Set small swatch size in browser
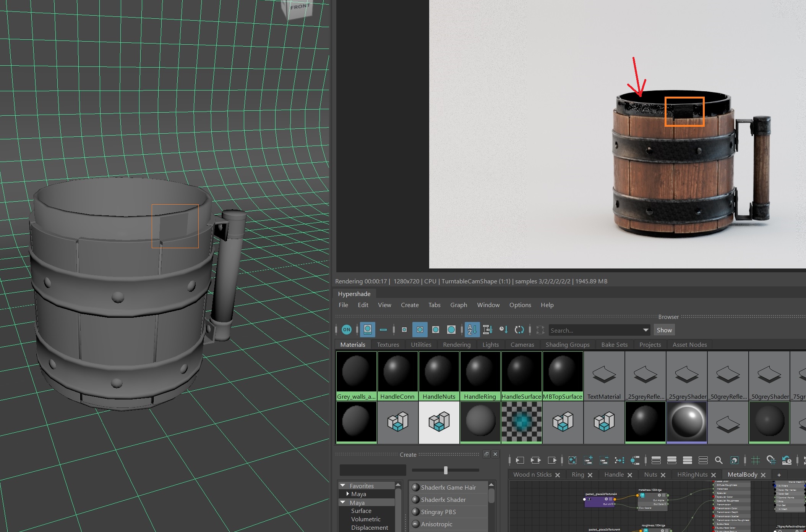The height and width of the screenshot is (532, 806). point(404,330)
